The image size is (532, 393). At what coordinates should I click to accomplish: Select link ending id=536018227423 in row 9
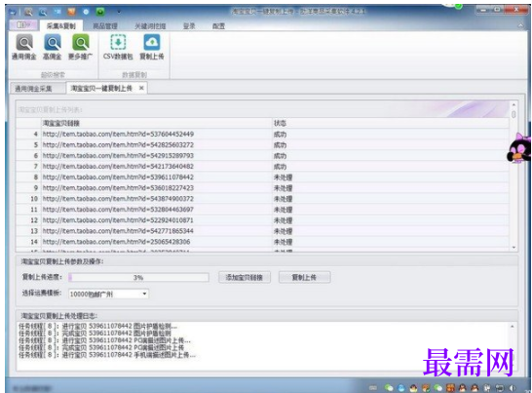[x=118, y=188]
